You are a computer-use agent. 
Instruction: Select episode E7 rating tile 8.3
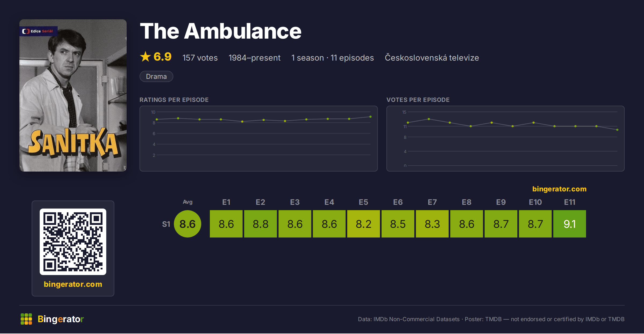[432, 224]
